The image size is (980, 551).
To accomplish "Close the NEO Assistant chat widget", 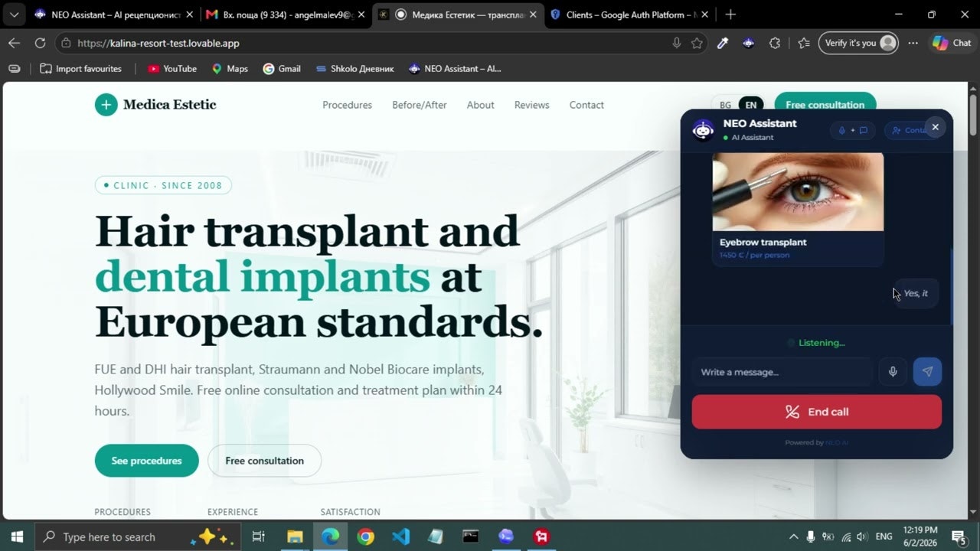I will 935,127.
